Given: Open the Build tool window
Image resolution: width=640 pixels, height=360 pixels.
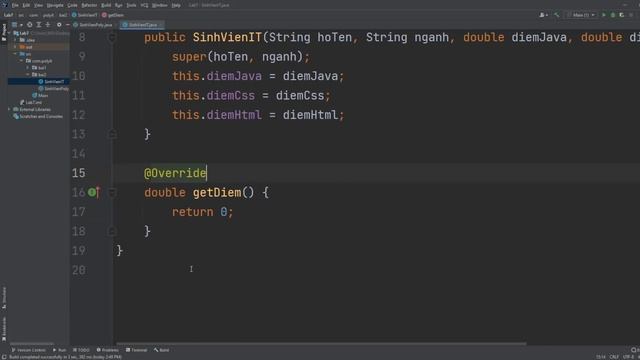Looking at the screenshot, I should (162, 350).
